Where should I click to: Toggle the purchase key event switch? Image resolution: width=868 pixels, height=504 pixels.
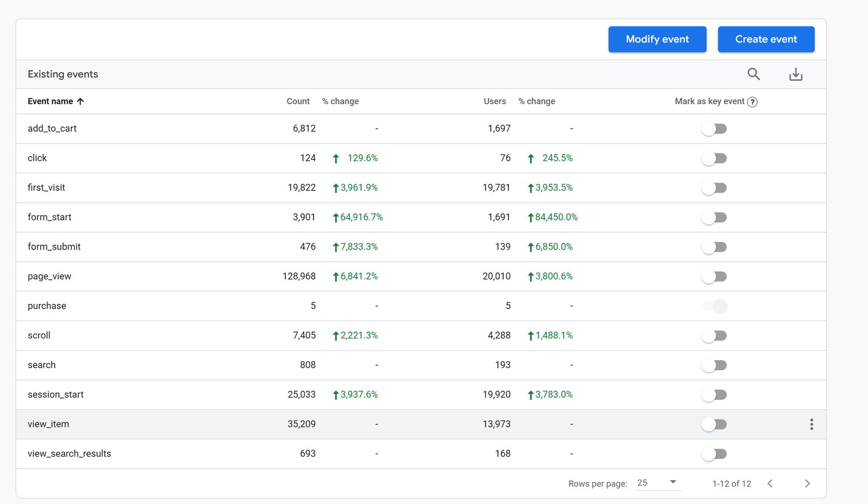[714, 306]
